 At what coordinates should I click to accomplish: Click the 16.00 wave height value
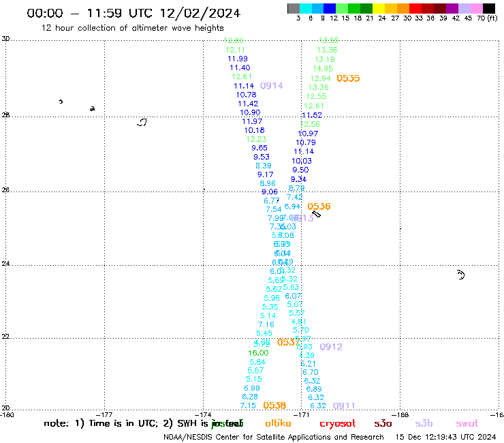258,353
